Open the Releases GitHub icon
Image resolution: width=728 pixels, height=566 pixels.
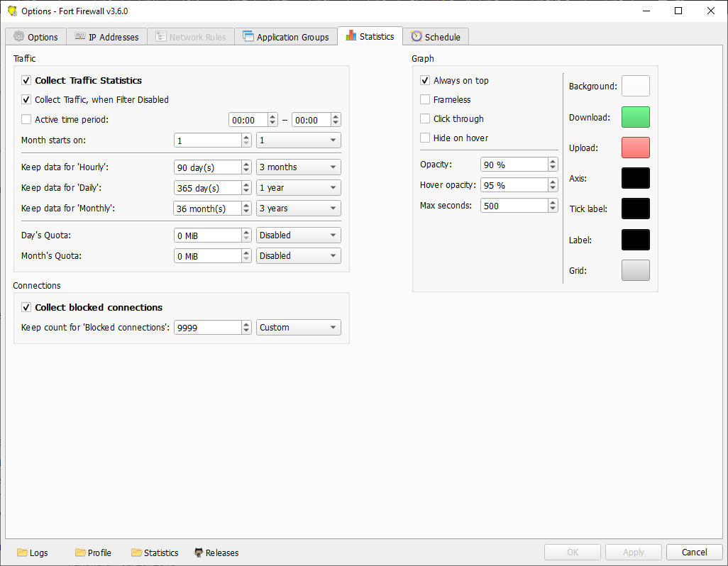click(199, 553)
